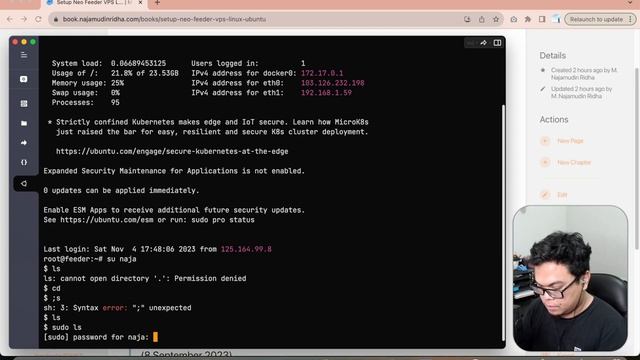Open the extensions puzzle icon
The width and height of the screenshot is (640, 360).
[528, 19]
